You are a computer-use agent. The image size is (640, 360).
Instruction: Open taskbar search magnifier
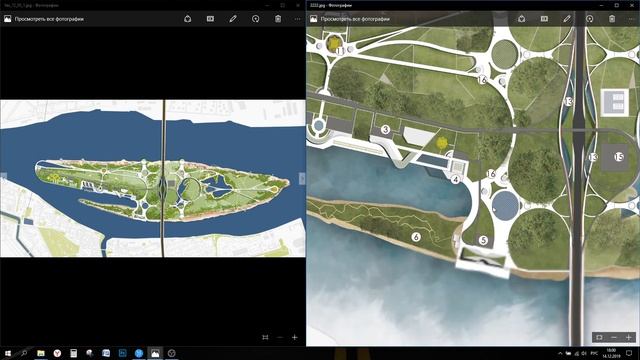pyautogui.click(x=24, y=353)
